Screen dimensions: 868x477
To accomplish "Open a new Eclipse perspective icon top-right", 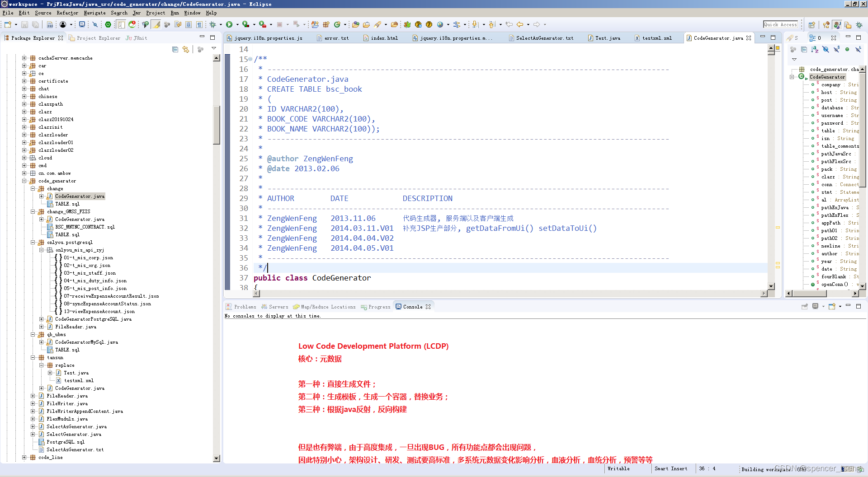I will tap(811, 25).
